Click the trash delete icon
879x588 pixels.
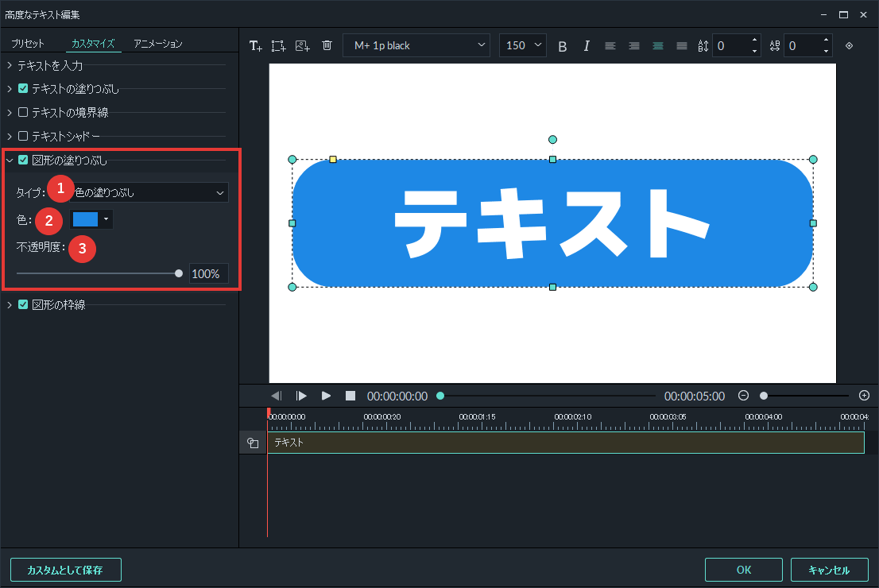327,45
